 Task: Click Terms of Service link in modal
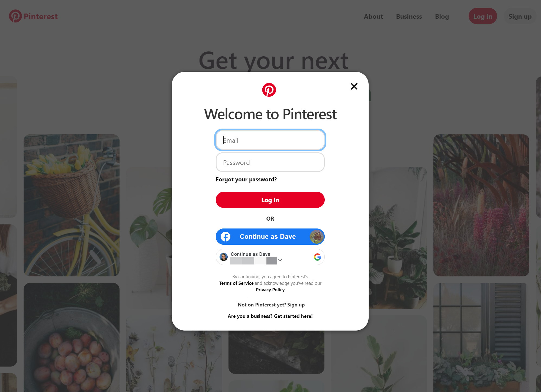[x=236, y=283]
